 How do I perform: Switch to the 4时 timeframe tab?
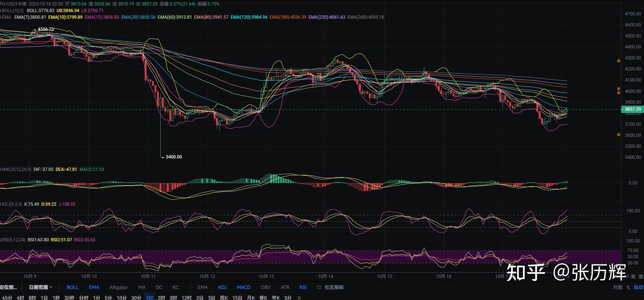pos(20,297)
